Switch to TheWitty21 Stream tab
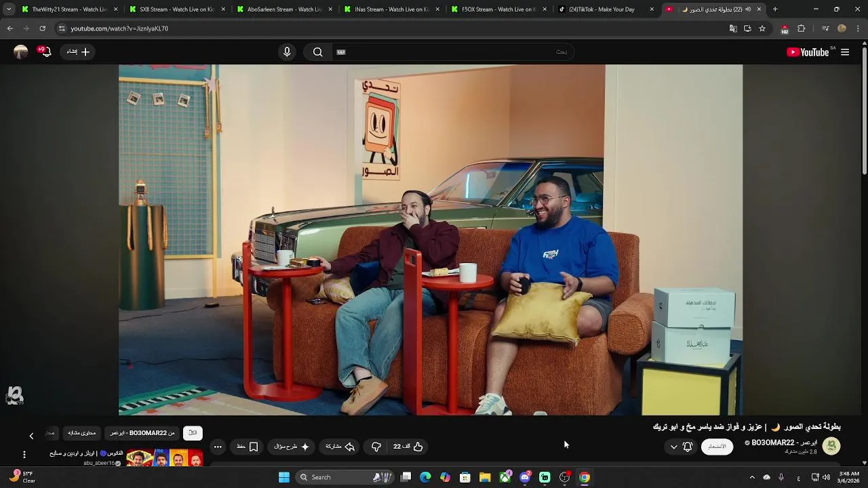The width and height of the screenshot is (868, 488). [x=68, y=9]
